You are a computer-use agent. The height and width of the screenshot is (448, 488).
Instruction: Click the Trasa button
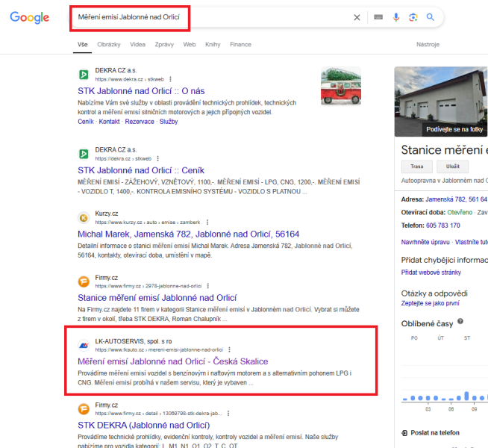[416, 167]
